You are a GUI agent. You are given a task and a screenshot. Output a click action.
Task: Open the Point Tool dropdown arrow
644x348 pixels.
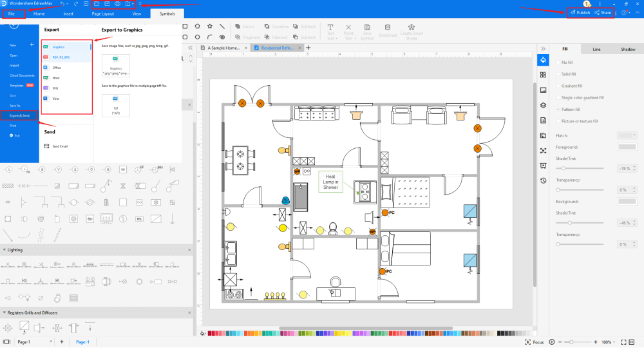355,39
